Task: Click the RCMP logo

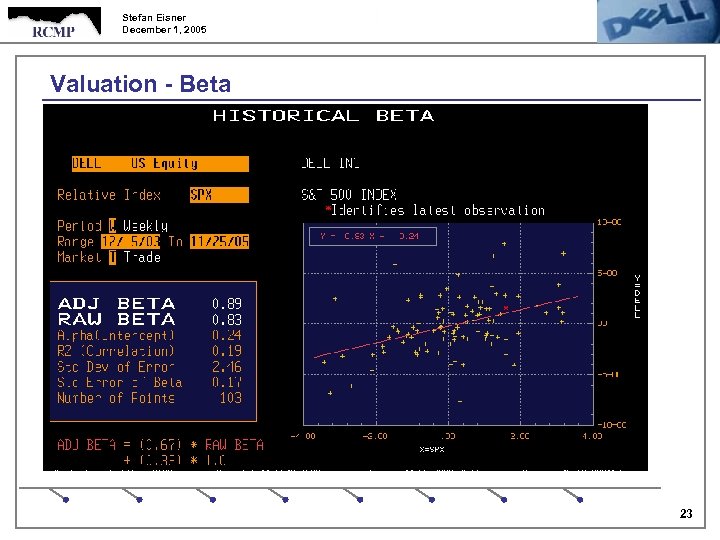Action: pyautogui.click(x=54, y=22)
